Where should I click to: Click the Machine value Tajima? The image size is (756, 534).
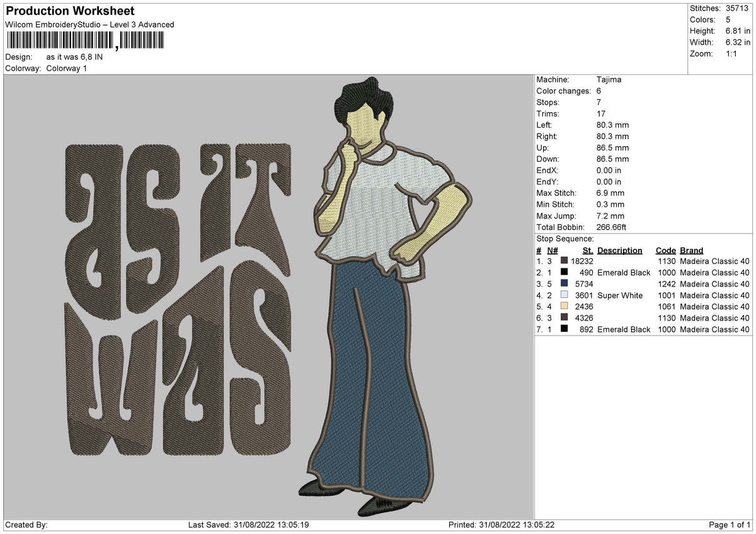(x=609, y=80)
